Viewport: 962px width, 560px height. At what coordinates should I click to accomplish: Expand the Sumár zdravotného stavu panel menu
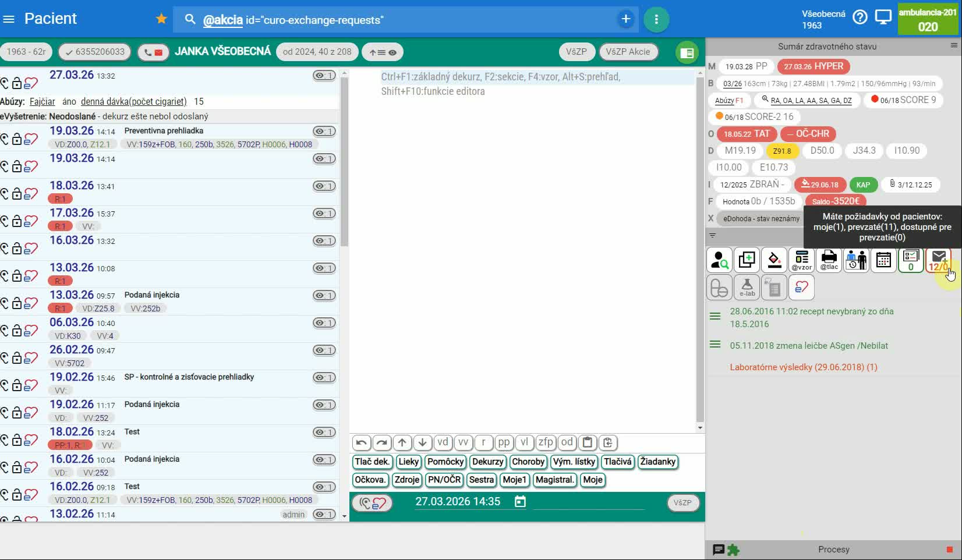[x=953, y=45]
